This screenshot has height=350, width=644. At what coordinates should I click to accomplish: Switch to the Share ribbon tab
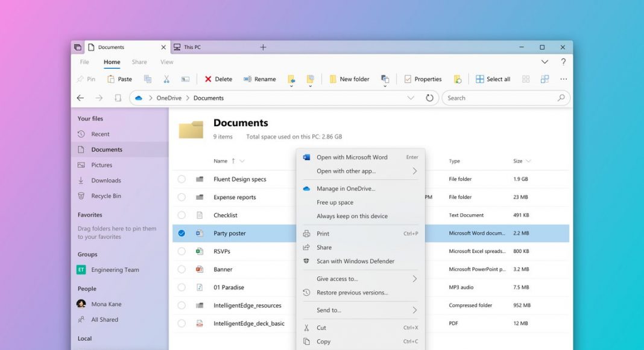[139, 62]
